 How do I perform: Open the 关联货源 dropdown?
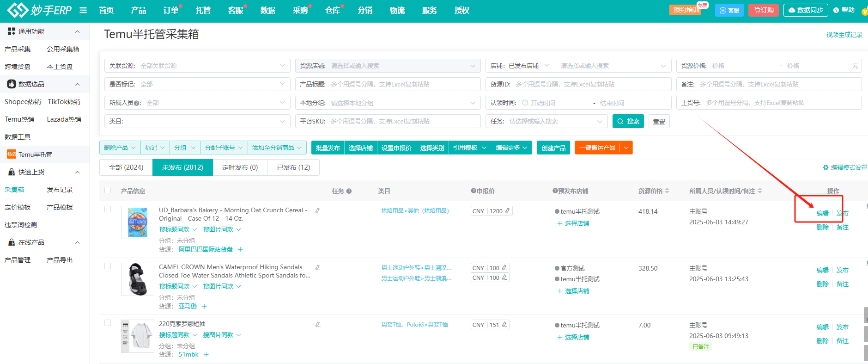197,66
